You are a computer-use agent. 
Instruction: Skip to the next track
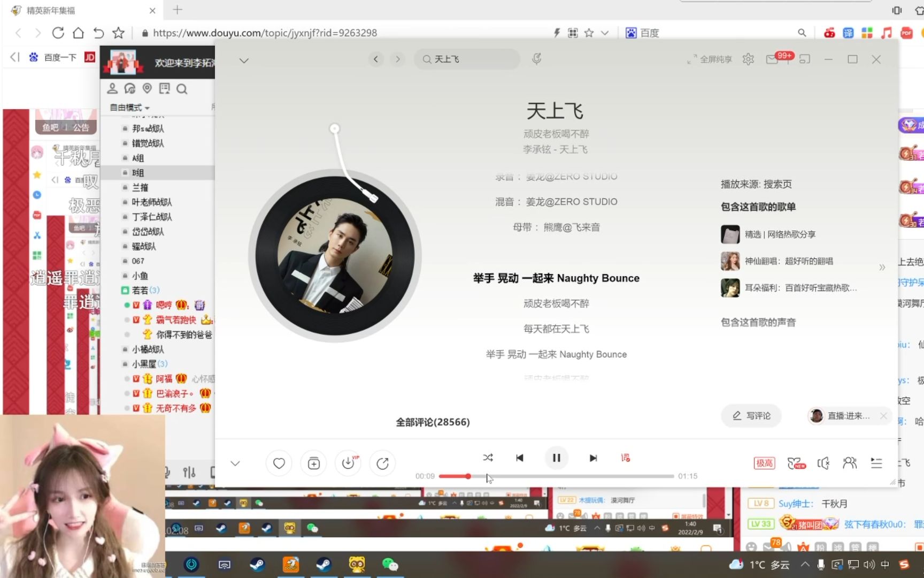pyautogui.click(x=593, y=458)
